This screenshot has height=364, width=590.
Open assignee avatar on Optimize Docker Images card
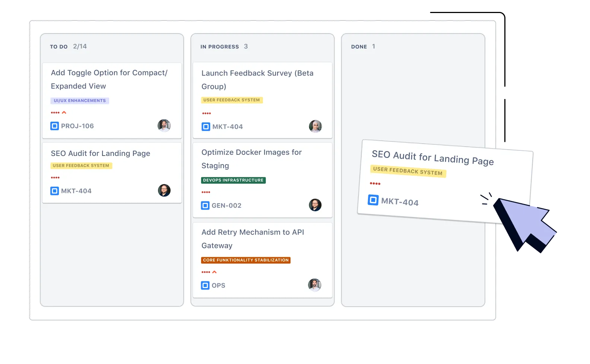(315, 205)
